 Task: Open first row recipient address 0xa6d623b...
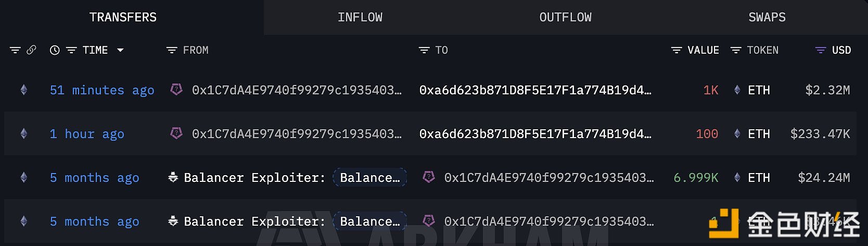535,90
